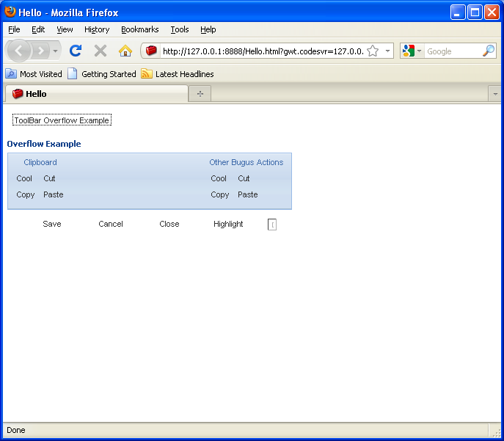This screenshot has width=504, height=441.
Task: Open the Most Visited bookmarks folder
Action: click(x=34, y=74)
